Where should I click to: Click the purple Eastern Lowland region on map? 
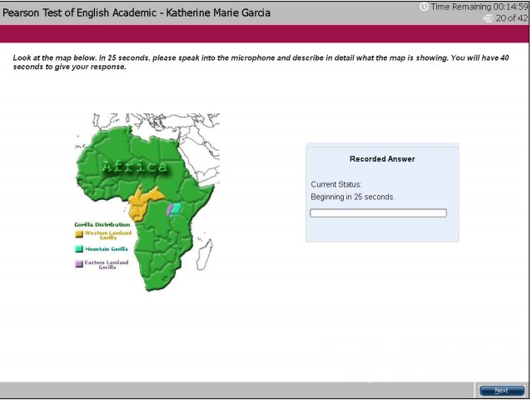click(169, 209)
